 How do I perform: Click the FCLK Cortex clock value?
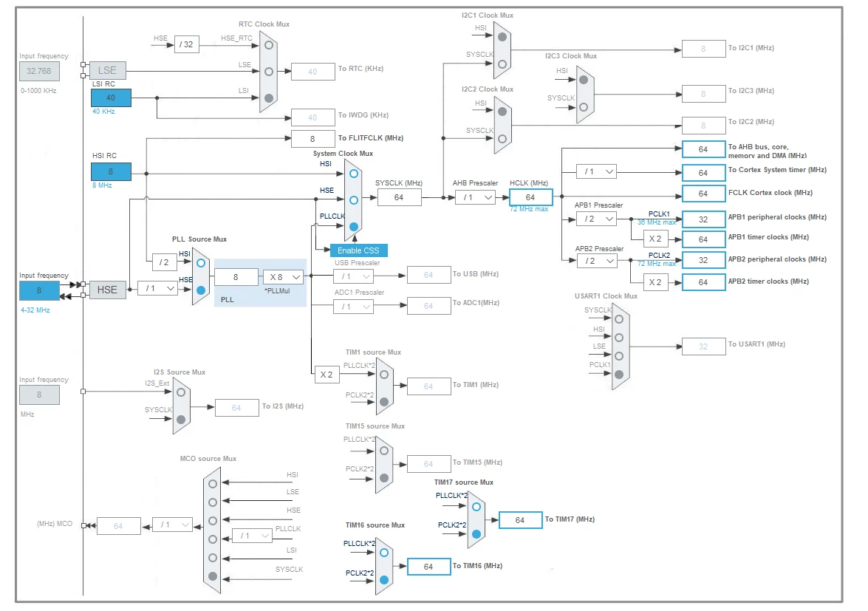coord(703,194)
